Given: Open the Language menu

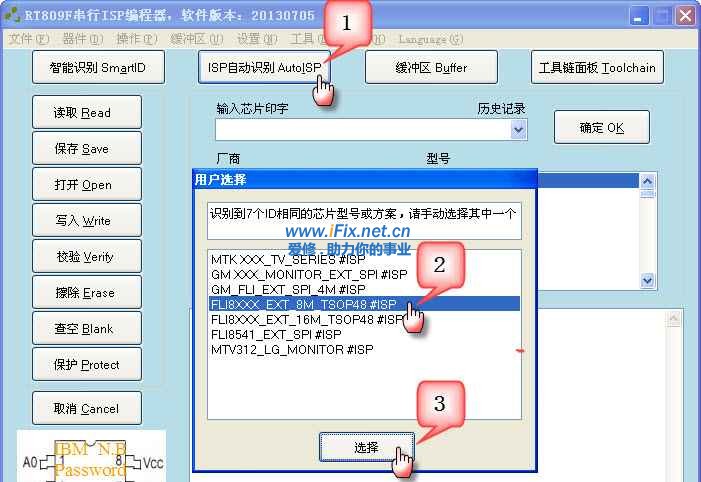Looking at the screenshot, I should [429, 39].
